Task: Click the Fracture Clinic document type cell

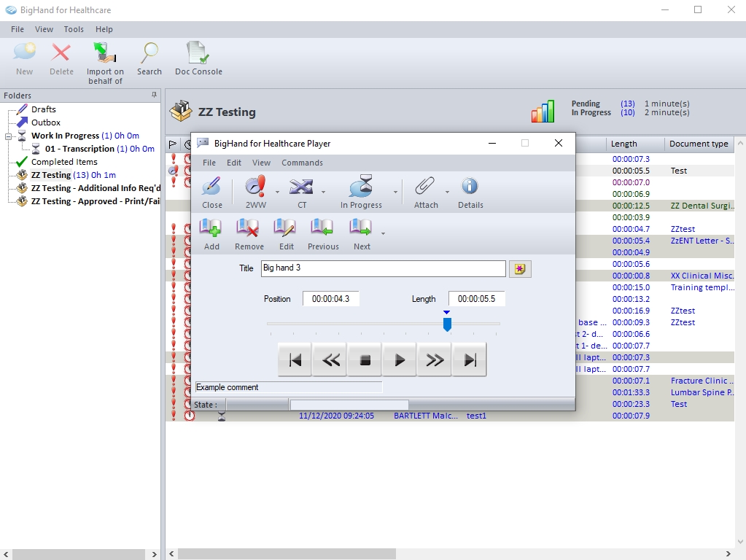Action: [x=702, y=381]
